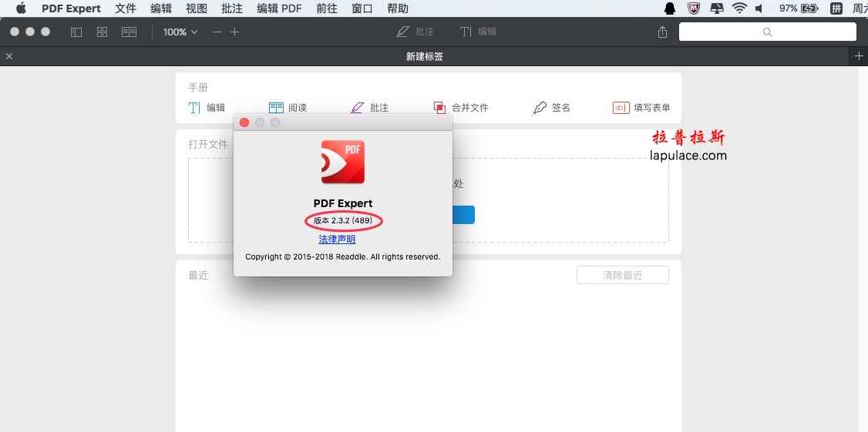
Task: Zoom in with the plus button
Action: [x=234, y=32]
